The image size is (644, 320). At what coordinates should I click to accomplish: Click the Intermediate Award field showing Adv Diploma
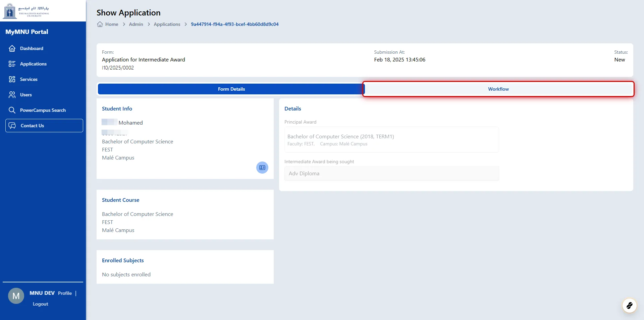392,174
